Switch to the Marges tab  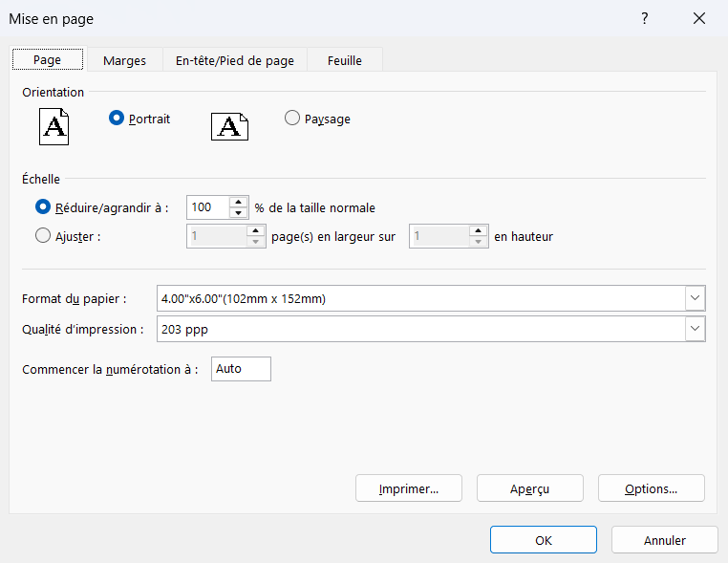point(124,60)
